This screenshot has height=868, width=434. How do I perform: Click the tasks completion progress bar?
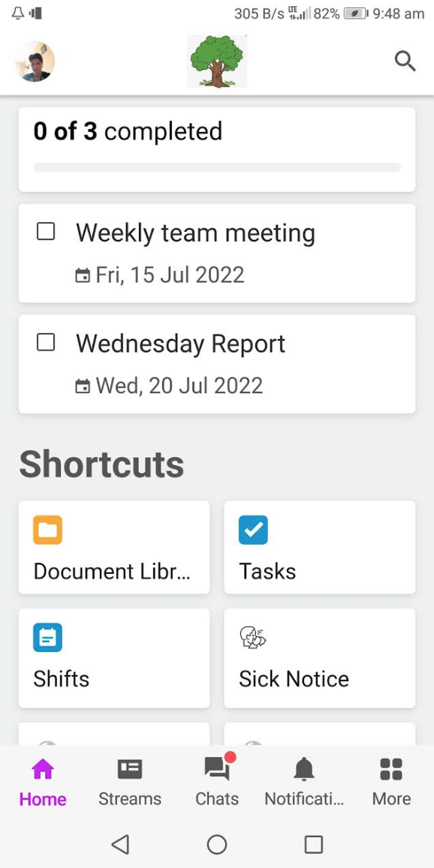pos(217,167)
